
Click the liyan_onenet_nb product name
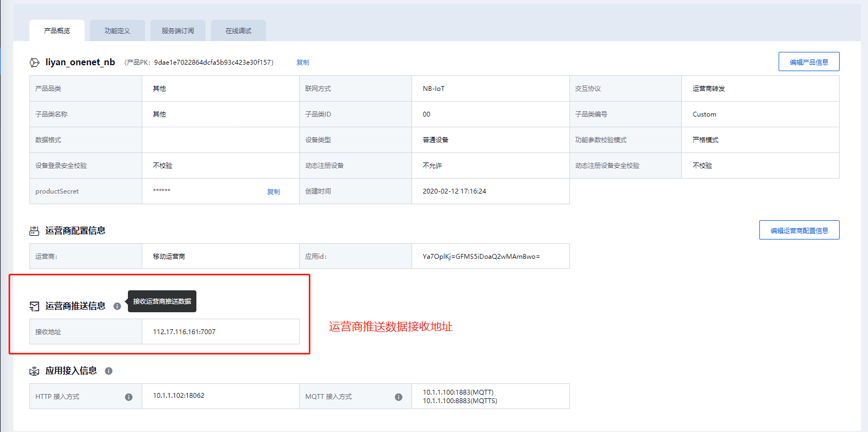tap(80, 62)
